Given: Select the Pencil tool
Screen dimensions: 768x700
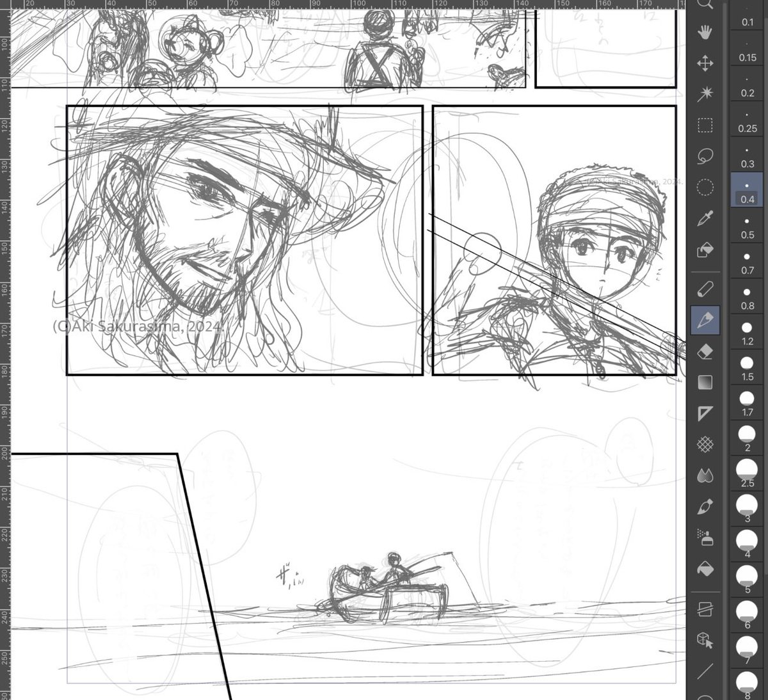Looking at the screenshot, I should pyautogui.click(x=705, y=289).
